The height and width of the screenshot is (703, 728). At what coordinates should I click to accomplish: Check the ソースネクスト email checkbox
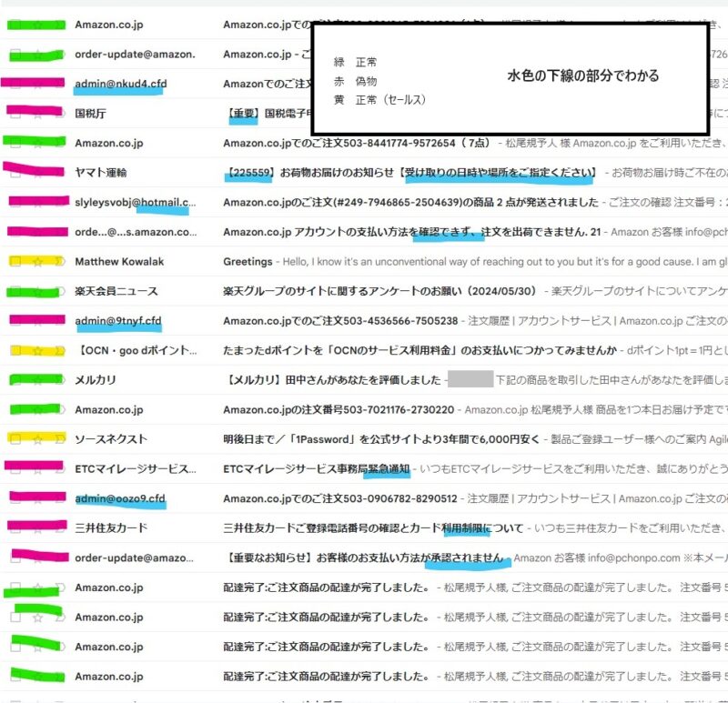click(x=15, y=439)
